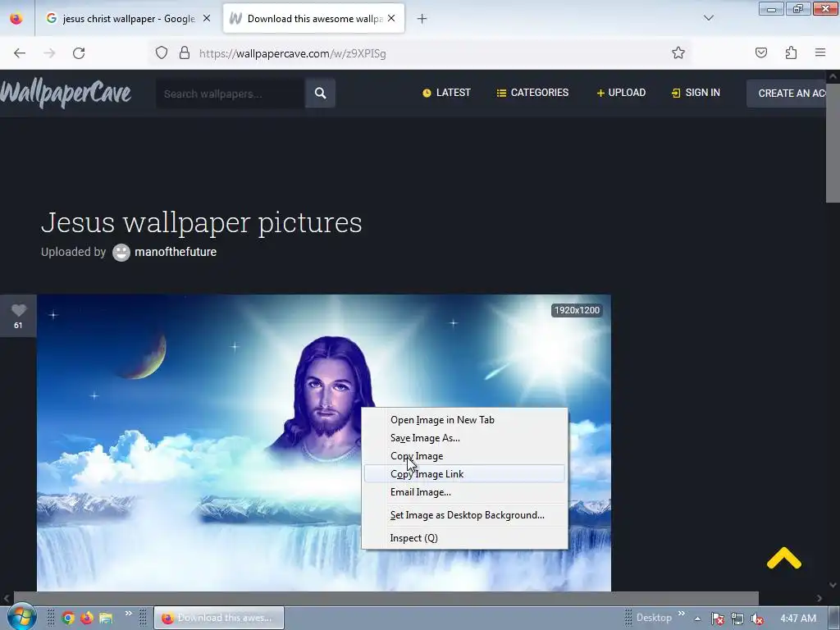Click the UPLOAD link

pos(621,93)
